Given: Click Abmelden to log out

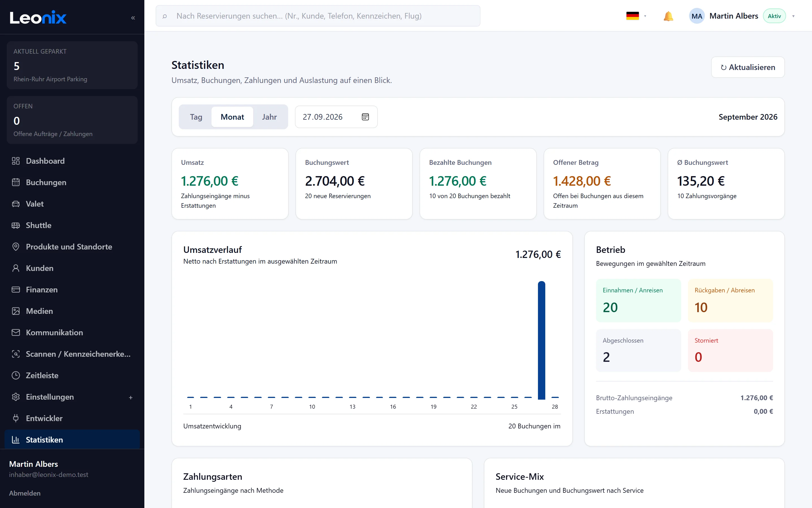Looking at the screenshot, I should pyautogui.click(x=25, y=493).
